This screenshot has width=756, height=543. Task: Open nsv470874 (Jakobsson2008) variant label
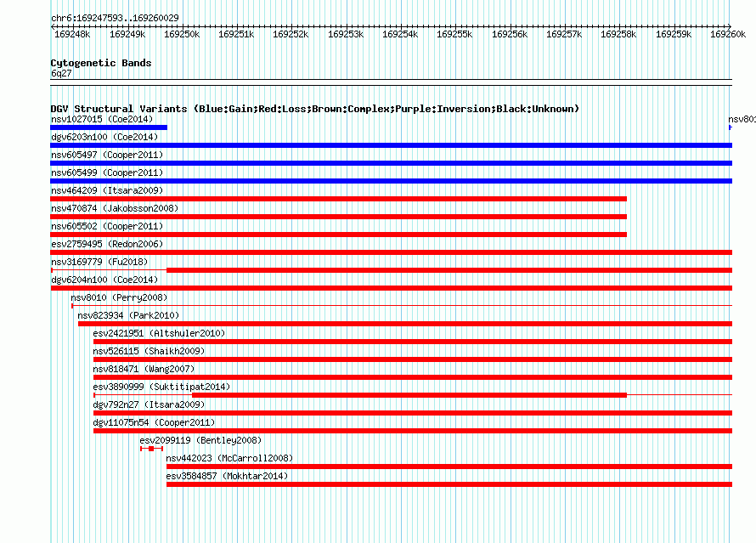point(115,208)
